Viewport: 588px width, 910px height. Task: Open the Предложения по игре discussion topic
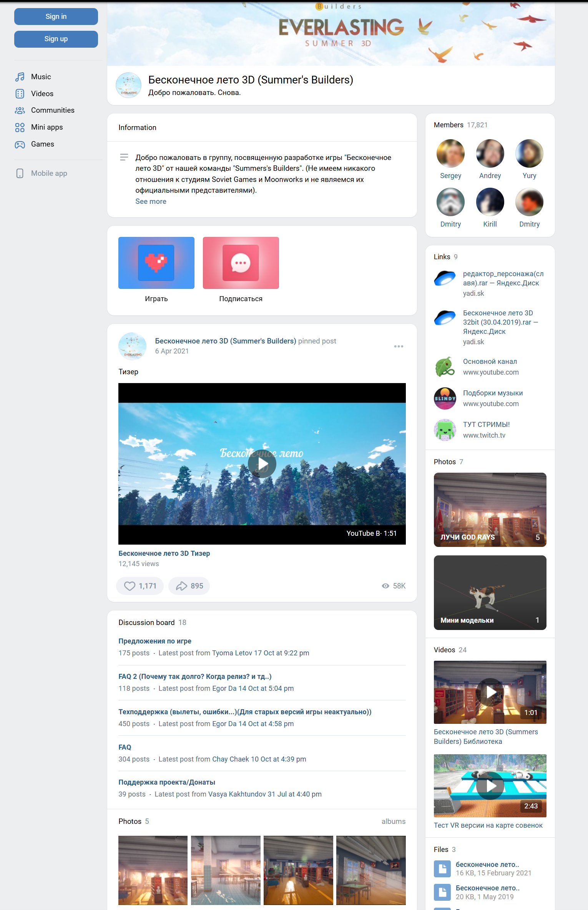(x=155, y=641)
